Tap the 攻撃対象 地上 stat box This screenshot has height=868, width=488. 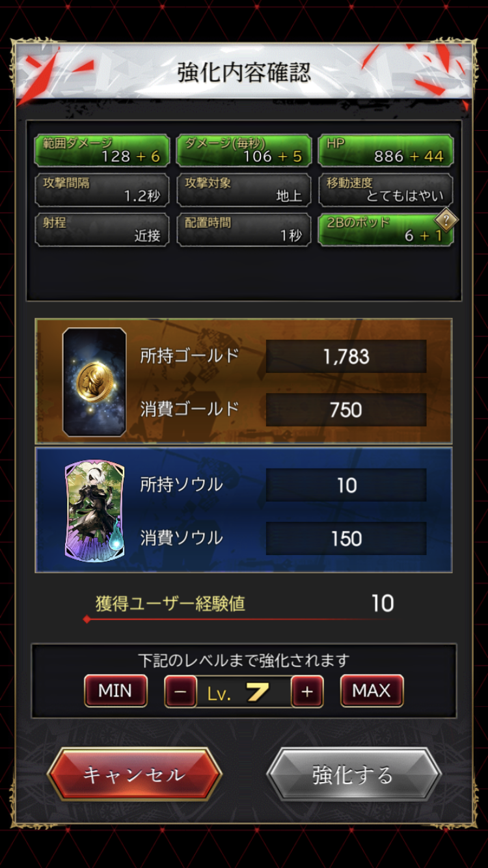click(x=244, y=190)
